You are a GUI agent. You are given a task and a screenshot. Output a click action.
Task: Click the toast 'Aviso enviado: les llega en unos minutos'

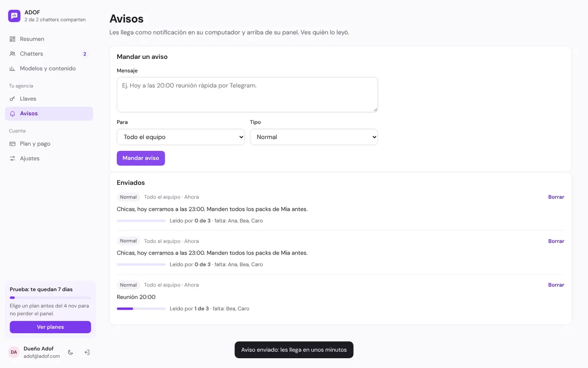click(294, 350)
